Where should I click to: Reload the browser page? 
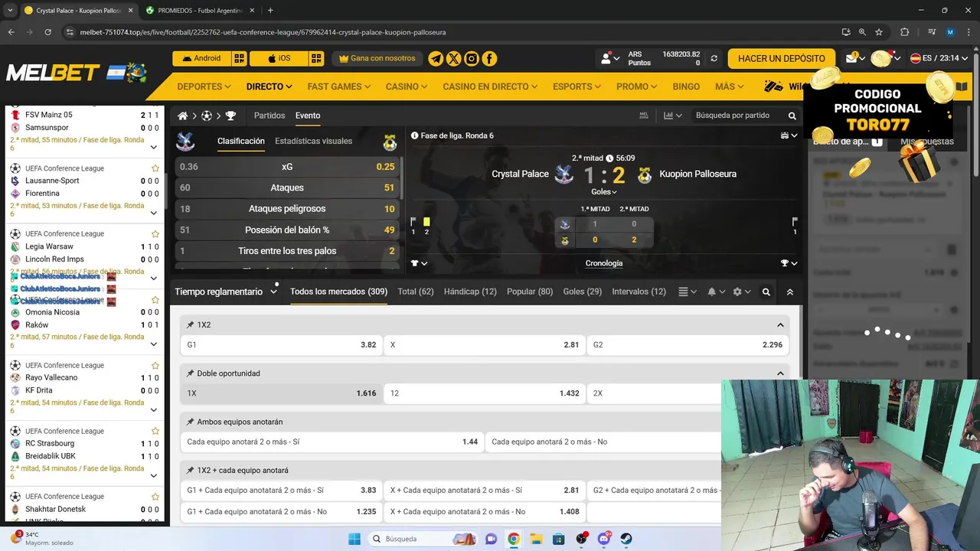click(x=47, y=32)
